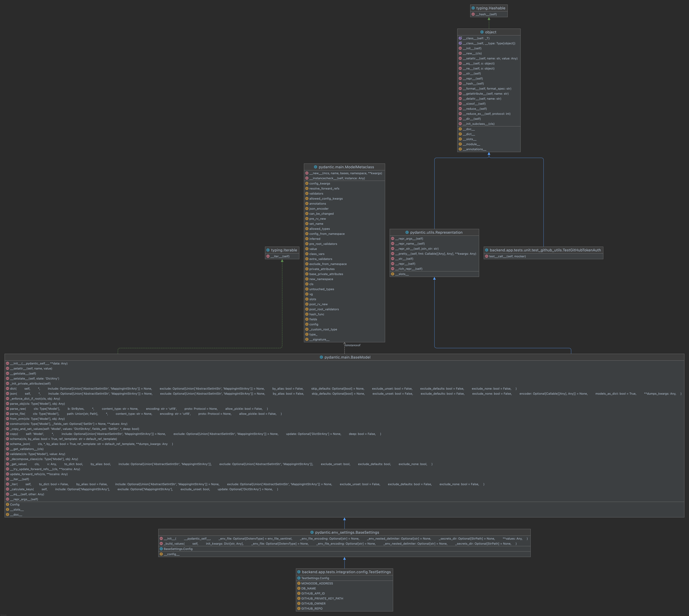
Task: Click the object class header icon
Action: (x=482, y=32)
